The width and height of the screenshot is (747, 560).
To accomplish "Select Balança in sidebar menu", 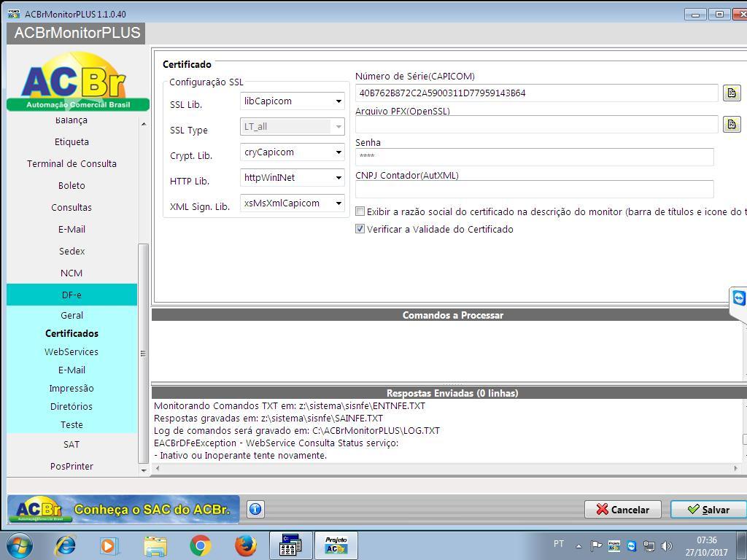I will [71, 121].
